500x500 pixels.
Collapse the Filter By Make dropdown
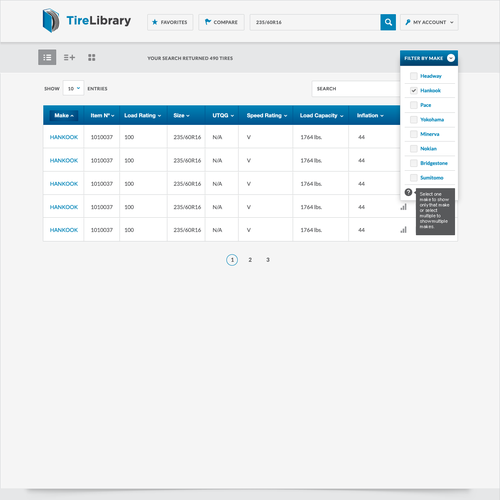pos(451,58)
